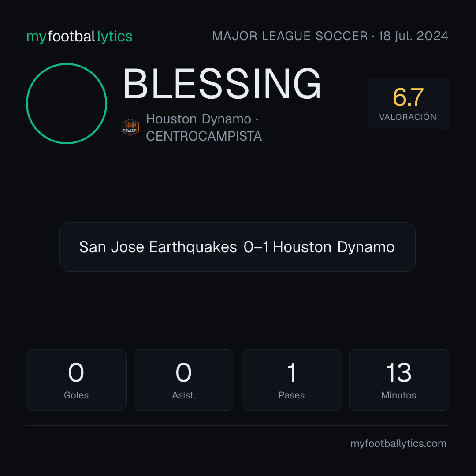Click the Asist. stat card

[184, 380]
